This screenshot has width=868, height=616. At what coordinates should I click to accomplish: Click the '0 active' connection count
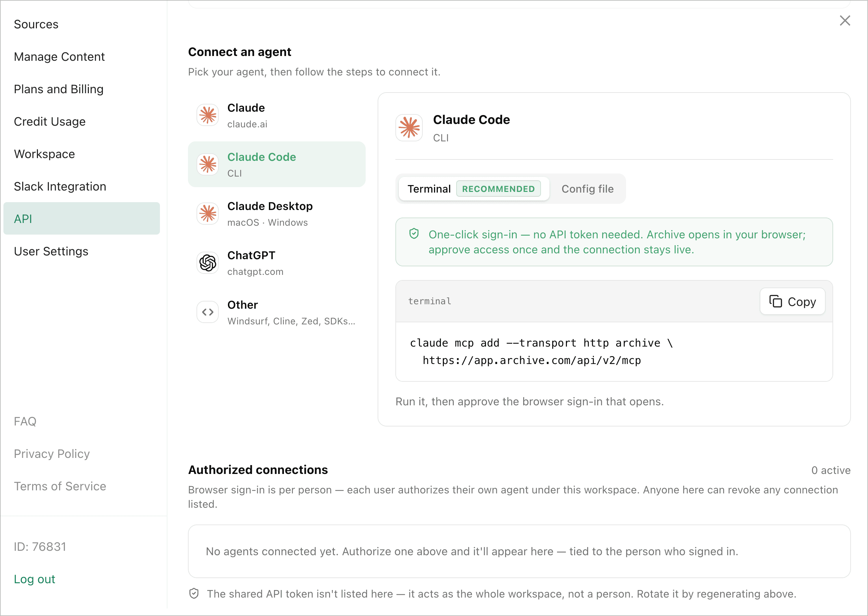click(x=830, y=470)
